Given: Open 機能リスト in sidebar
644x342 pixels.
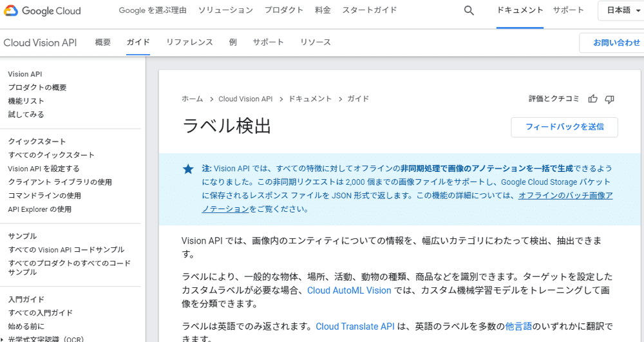Looking at the screenshot, I should click(x=26, y=101).
